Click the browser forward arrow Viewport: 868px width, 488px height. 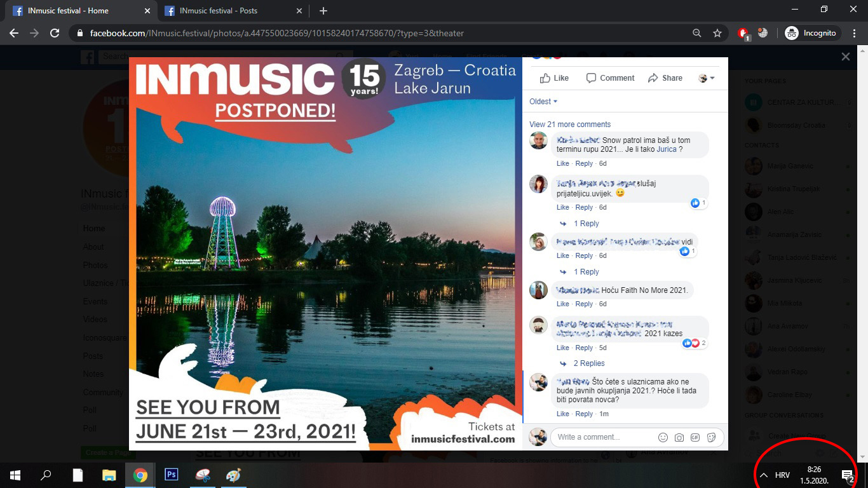(34, 33)
